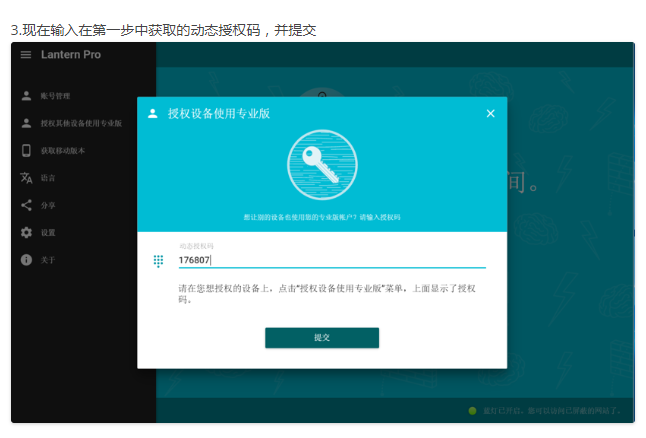This screenshot has width=646, height=438.
Task: Click the account management person icon
Action: 26,96
